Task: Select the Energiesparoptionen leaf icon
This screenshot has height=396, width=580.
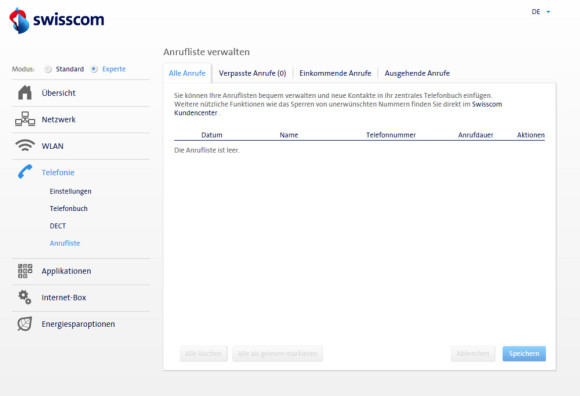Action: 25,324
